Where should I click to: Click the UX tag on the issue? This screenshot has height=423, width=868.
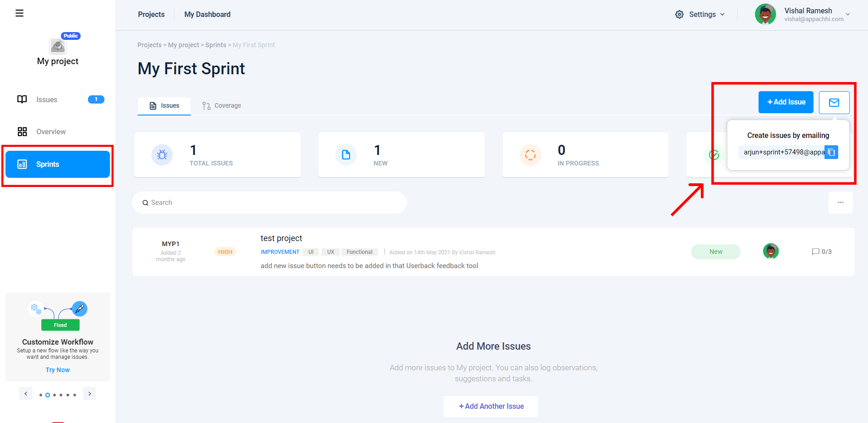tap(331, 252)
